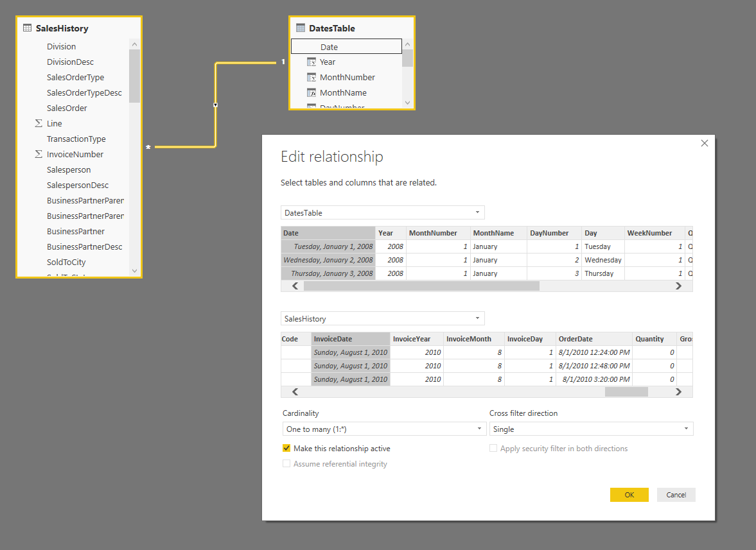Select the InvoiceYear column header
Image resolution: width=756 pixels, height=550 pixels.
[x=417, y=339]
